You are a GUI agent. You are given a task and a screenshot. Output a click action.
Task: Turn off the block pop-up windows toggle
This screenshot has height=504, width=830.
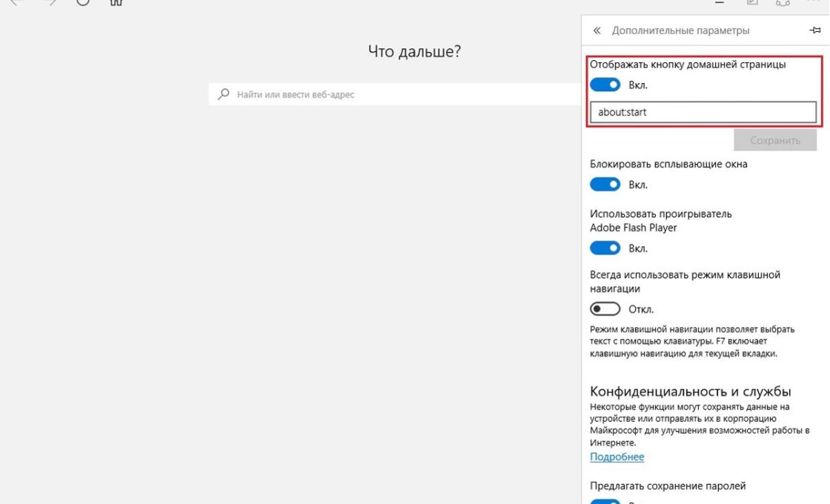(x=605, y=185)
